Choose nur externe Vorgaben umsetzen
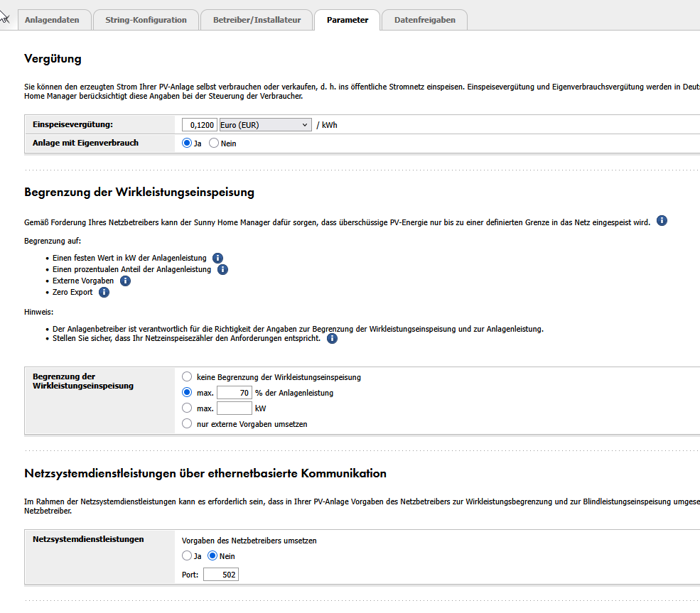 point(187,424)
